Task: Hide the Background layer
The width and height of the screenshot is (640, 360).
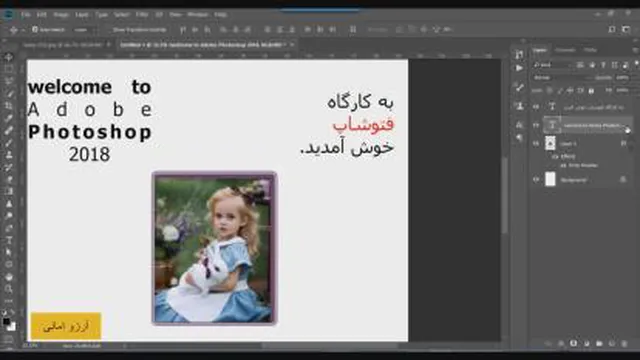Action: (536, 179)
